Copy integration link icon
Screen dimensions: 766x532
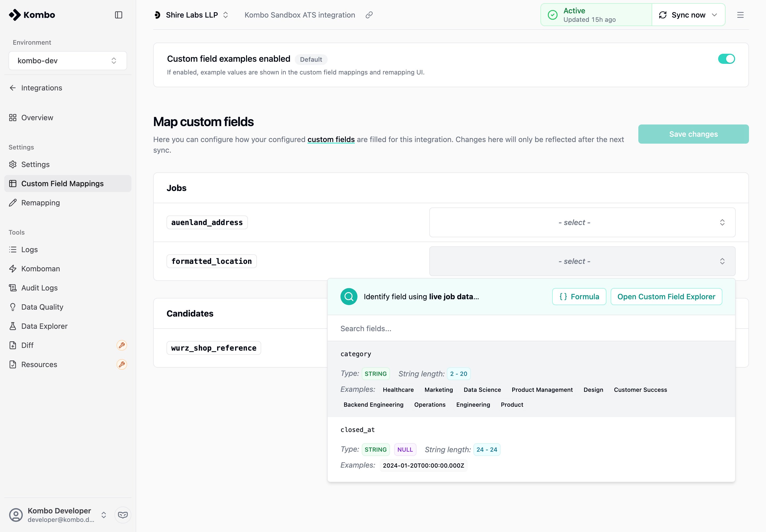point(369,15)
